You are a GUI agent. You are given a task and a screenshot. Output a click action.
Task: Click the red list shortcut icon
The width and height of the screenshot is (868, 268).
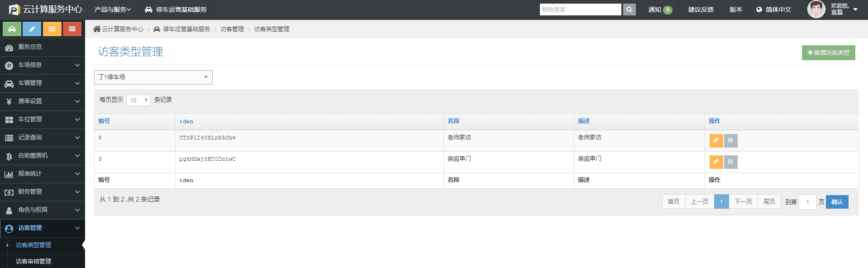[x=72, y=29]
